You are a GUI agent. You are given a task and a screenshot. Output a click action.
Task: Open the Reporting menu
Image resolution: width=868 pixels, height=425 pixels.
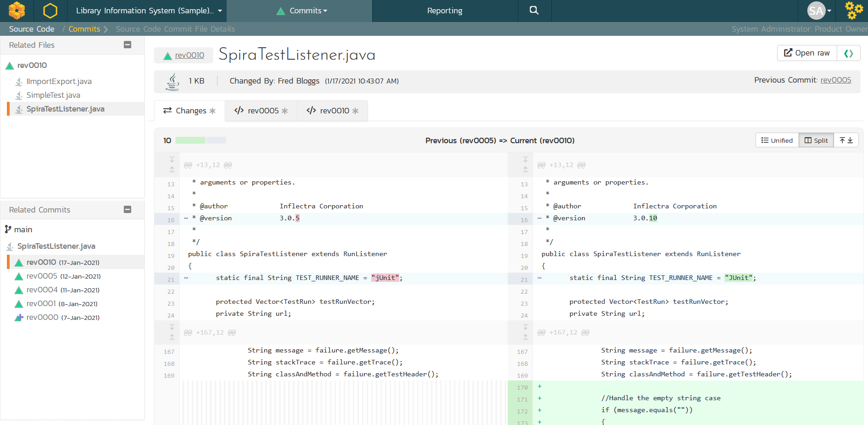point(445,11)
